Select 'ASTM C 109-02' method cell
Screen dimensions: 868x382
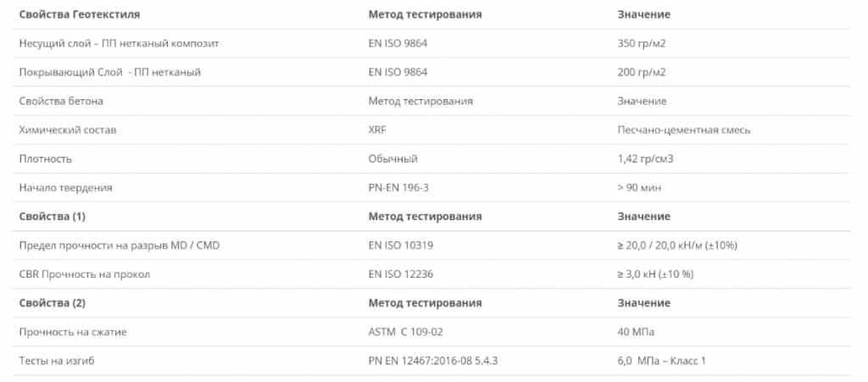coord(405,332)
